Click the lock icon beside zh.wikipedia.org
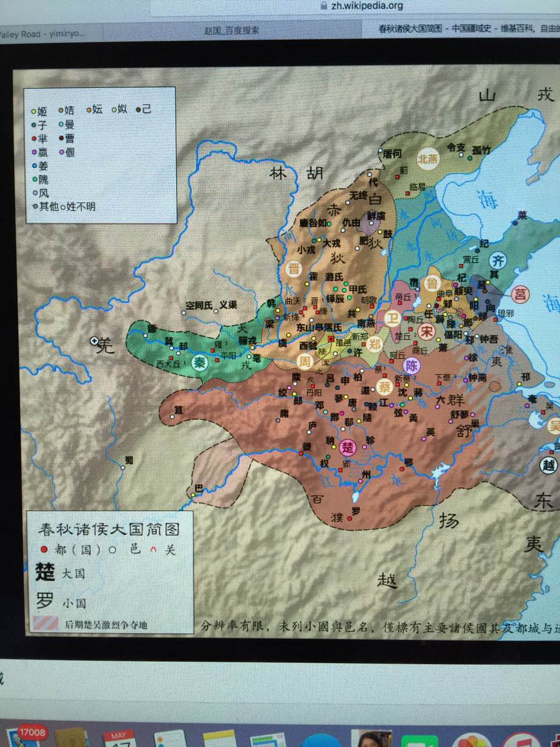Viewport: 560px width, 747px height. (324, 5)
